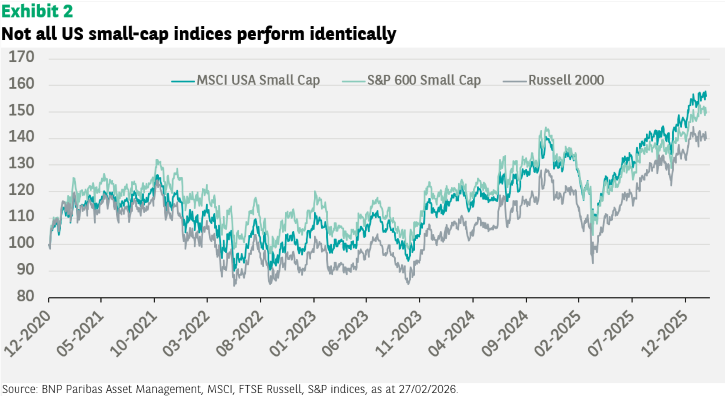Click the S&P 600 light green line swatch
Image resolution: width=725 pixels, height=396 pixels.
pos(354,81)
